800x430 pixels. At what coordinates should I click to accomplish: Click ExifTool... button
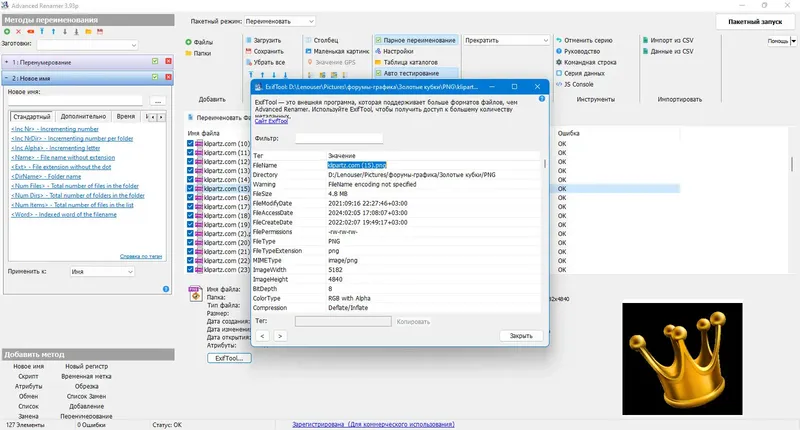click(229, 358)
